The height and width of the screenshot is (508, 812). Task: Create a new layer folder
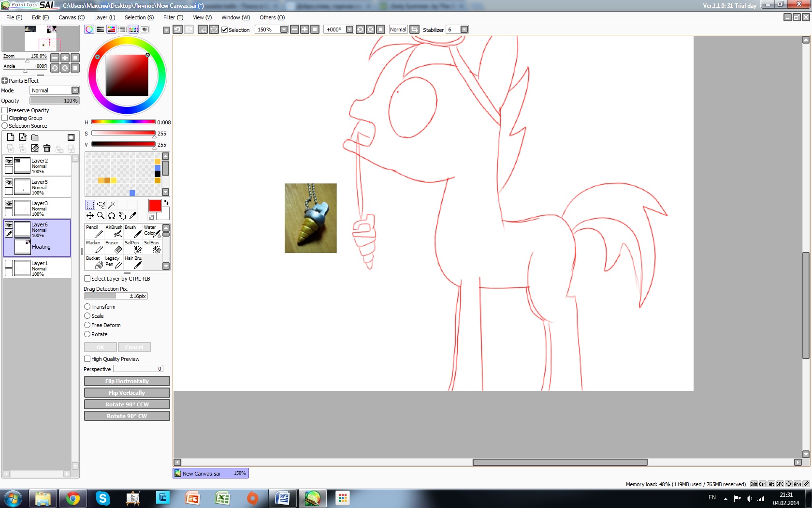pos(35,137)
